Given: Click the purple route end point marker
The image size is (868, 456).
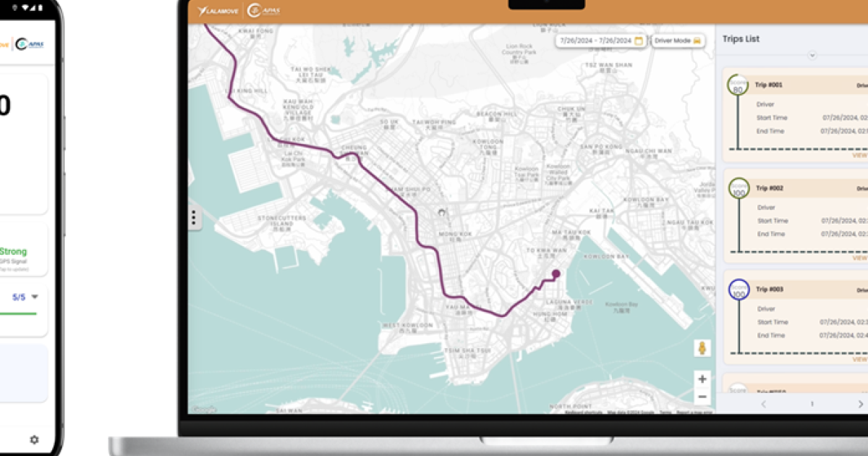Looking at the screenshot, I should click(x=556, y=274).
